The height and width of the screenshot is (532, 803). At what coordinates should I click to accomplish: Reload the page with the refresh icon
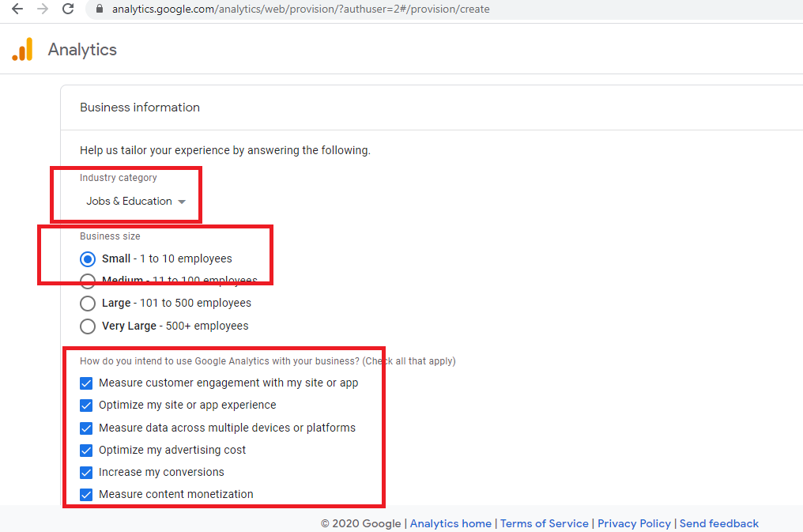tap(68, 9)
